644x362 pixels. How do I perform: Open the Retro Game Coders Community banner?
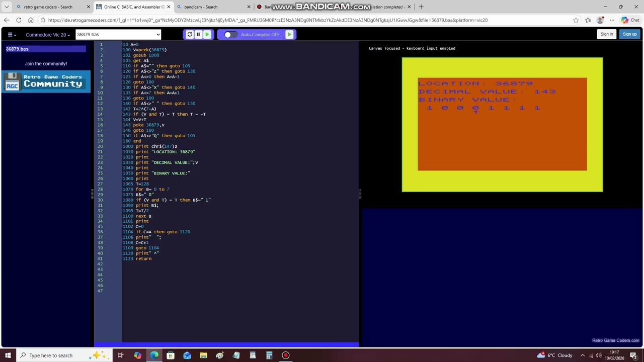46,81
